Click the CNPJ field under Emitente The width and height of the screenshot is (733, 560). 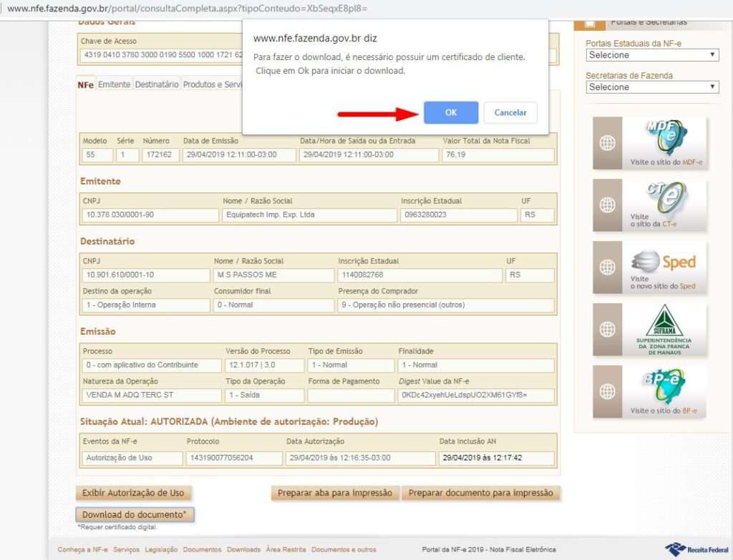tap(150, 215)
